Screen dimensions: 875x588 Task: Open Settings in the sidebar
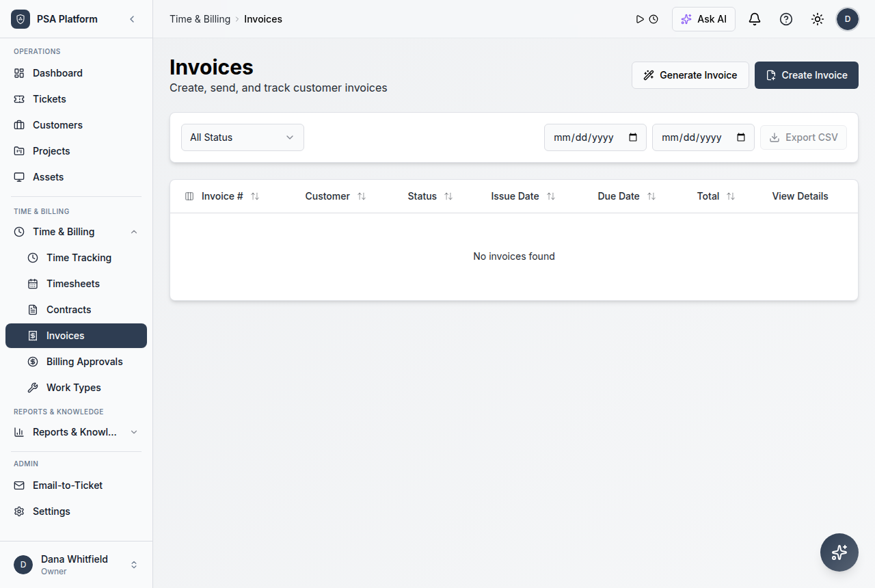click(x=76, y=511)
